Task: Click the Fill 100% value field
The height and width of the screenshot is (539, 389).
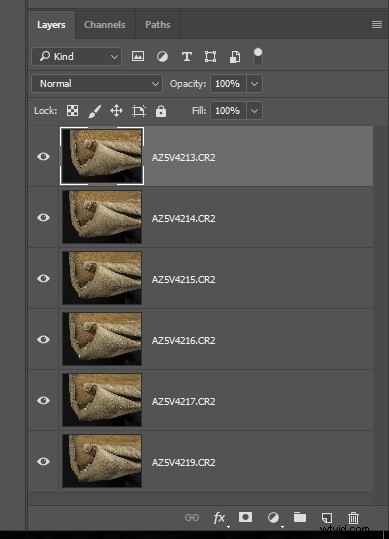Action: click(228, 111)
